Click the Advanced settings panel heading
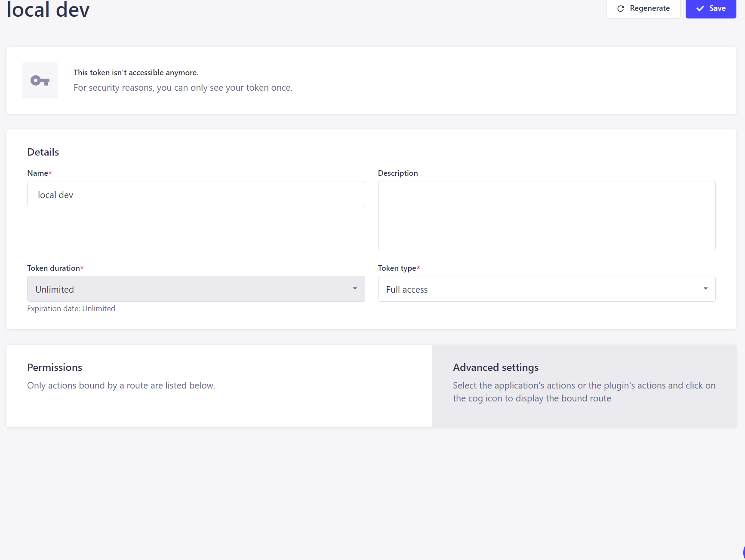The image size is (745, 560). (x=496, y=367)
